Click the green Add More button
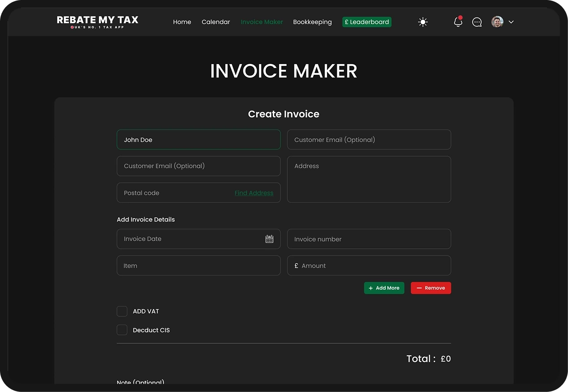 click(384, 288)
